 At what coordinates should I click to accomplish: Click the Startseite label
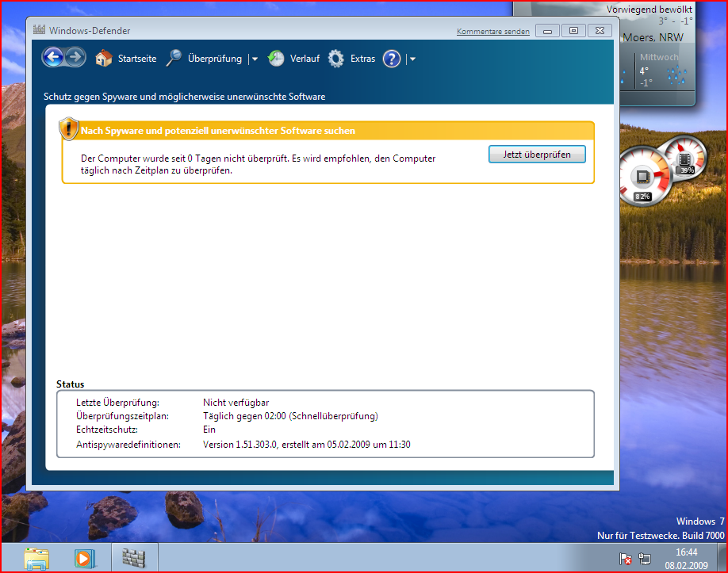coord(137,59)
